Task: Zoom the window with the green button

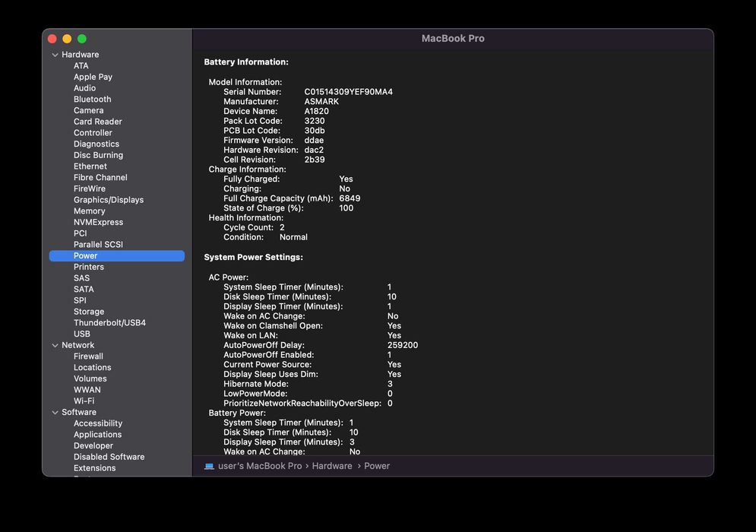Action: tap(82, 39)
